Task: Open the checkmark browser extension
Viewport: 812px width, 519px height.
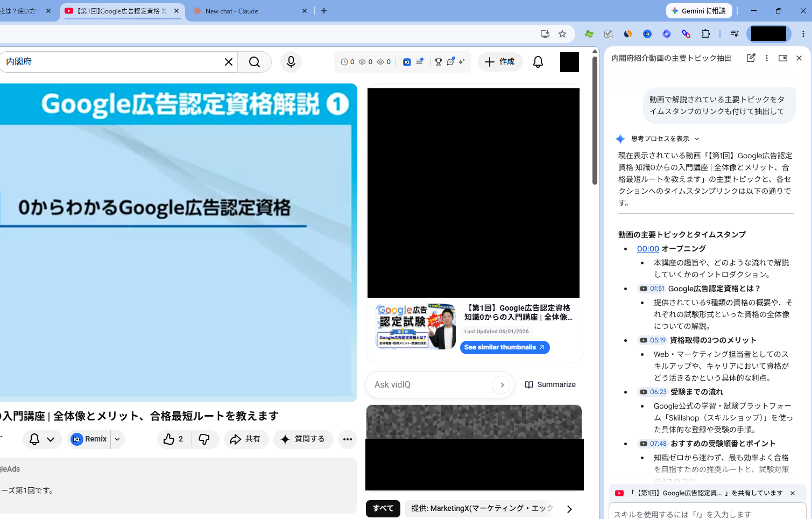Action: tap(609, 34)
